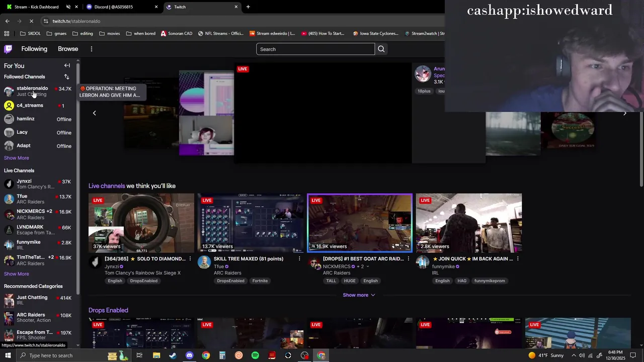Open the Sonoran CAD bookmark

coord(177,33)
